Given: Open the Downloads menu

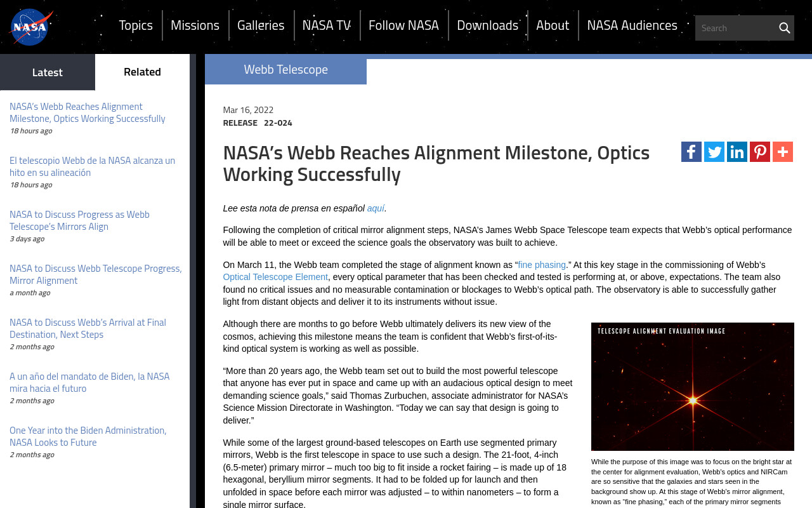Looking at the screenshot, I should coord(487,25).
